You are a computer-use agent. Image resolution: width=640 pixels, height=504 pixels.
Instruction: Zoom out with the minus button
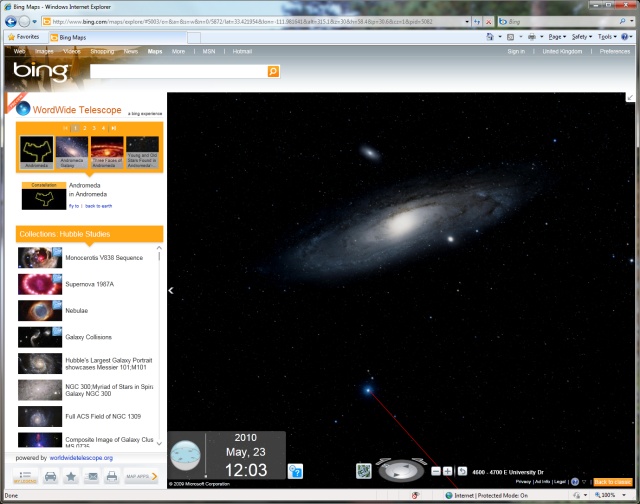click(436, 471)
